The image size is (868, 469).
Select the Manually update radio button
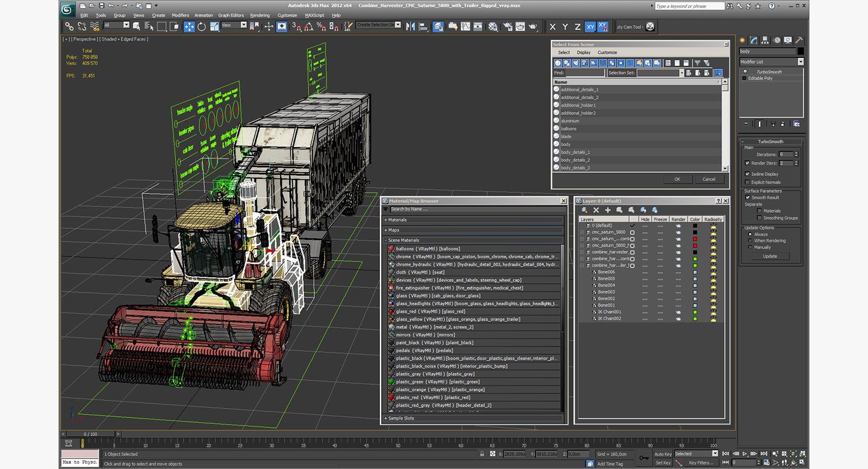click(x=750, y=247)
